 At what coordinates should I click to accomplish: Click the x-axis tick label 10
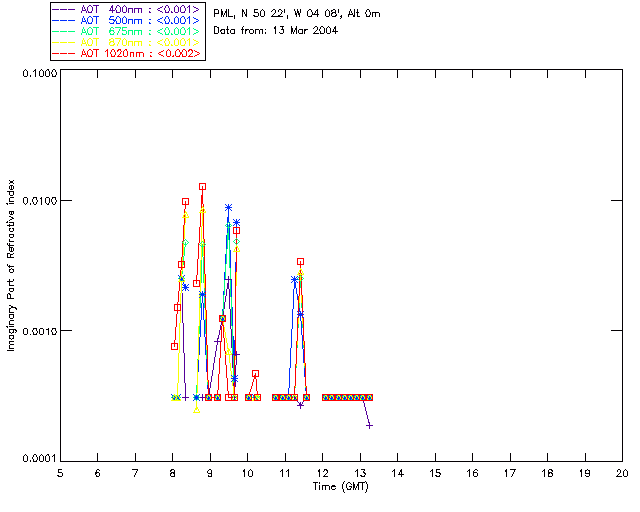coord(247,473)
